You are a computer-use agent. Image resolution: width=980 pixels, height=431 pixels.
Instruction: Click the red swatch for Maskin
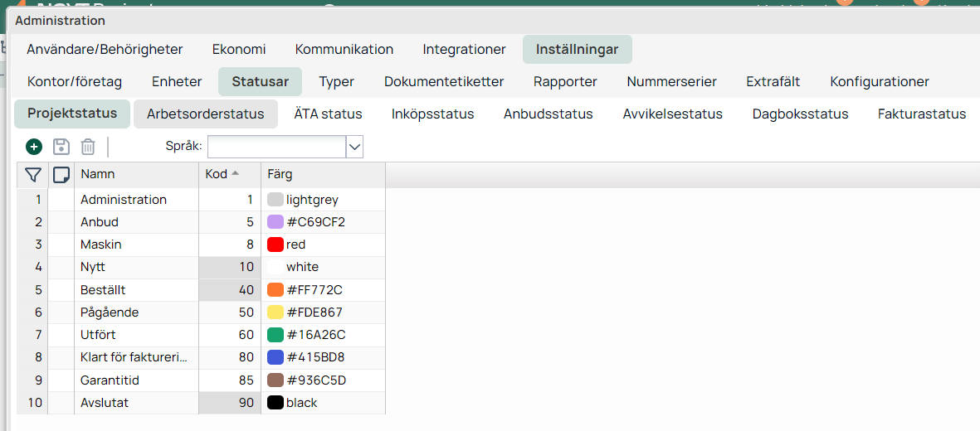click(275, 245)
